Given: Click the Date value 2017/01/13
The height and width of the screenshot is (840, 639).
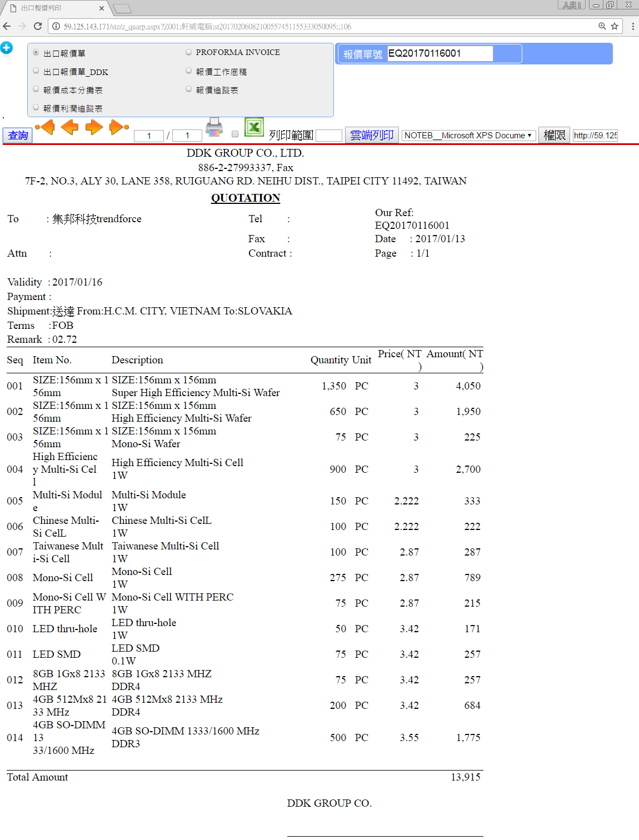Looking at the screenshot, I should coord(440,239).
